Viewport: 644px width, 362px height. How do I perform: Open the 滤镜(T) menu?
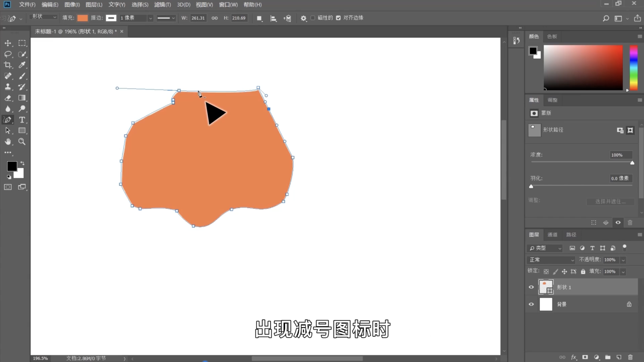(x=163, y=4)
